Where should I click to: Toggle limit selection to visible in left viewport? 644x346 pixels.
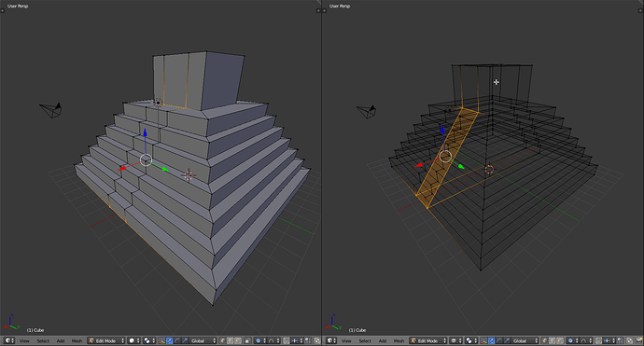[247, 340]
